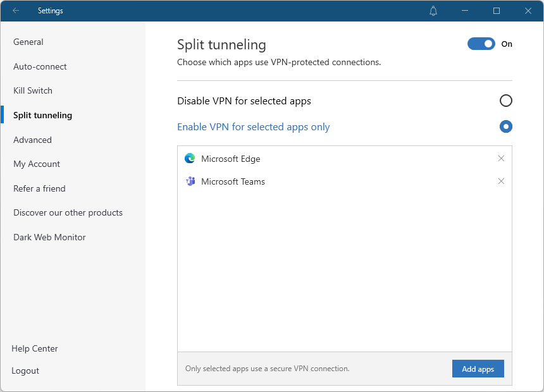Select Disable VPN for selected apps radio
The image size is (544, 392).
tap(505, 101)
